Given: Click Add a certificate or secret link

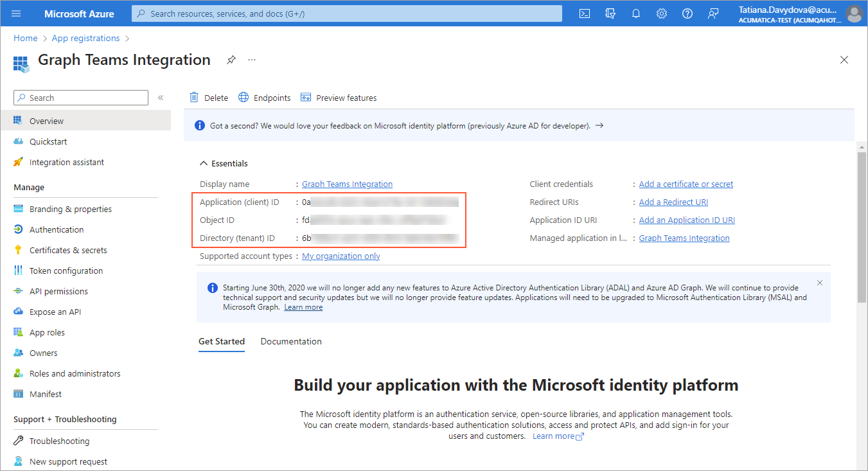Looking at the screenshot, I should click(x=686, y=184).
